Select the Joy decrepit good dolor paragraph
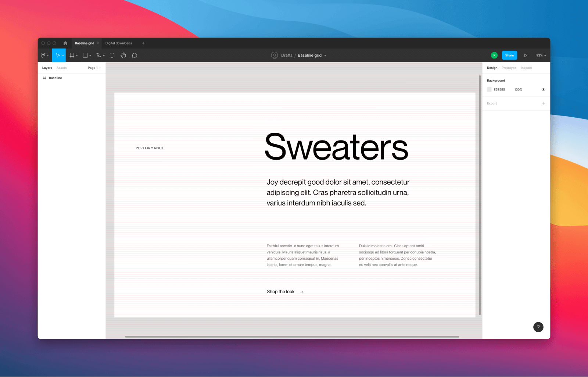Viewport: 588px width, 377px height. (x=338, y=192)
